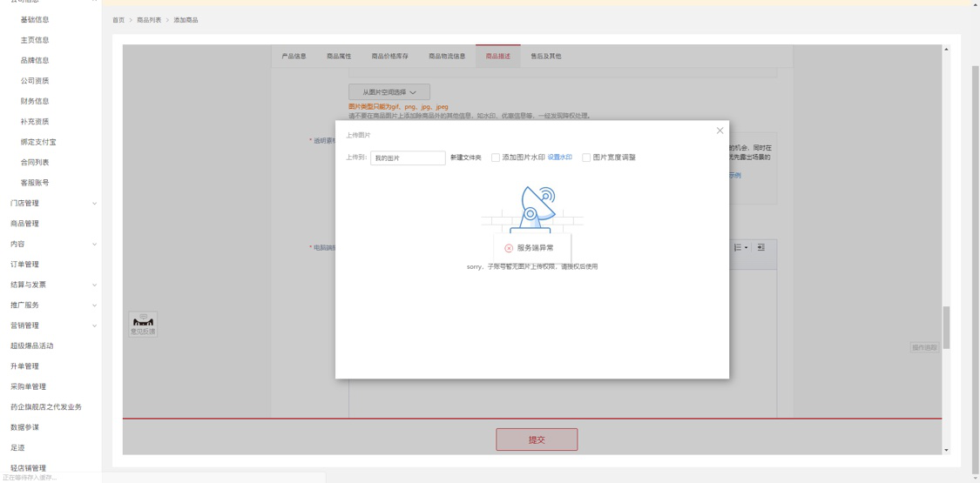
Task: Open the 设置水印 link
Action: (560, 158)
